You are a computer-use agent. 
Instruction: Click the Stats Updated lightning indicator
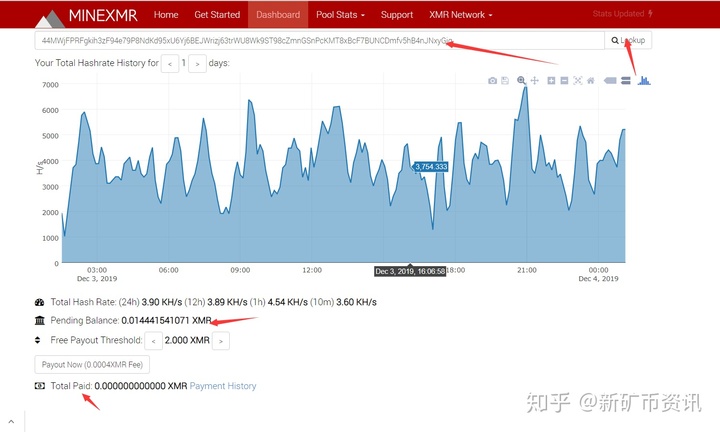coord(622,14)
